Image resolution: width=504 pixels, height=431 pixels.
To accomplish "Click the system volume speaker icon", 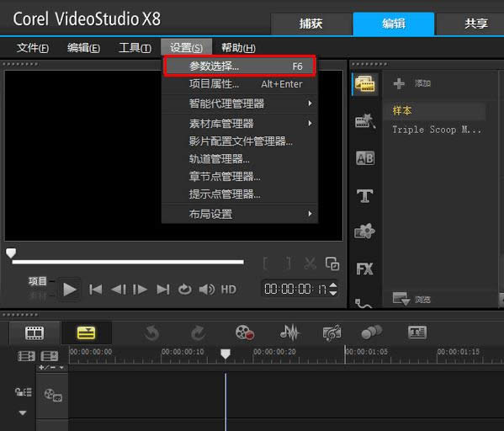I will point(207,290).
